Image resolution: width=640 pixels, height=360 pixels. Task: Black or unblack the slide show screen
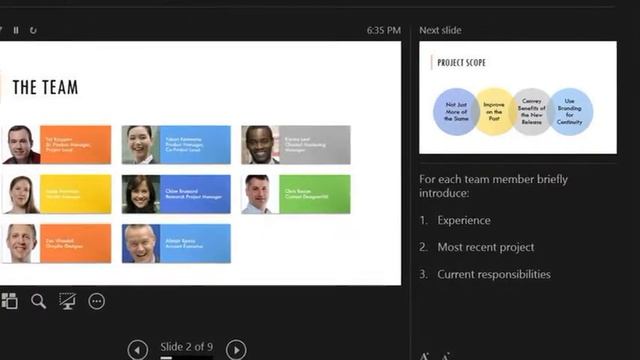pyautogui.click(x=67, y=301)
